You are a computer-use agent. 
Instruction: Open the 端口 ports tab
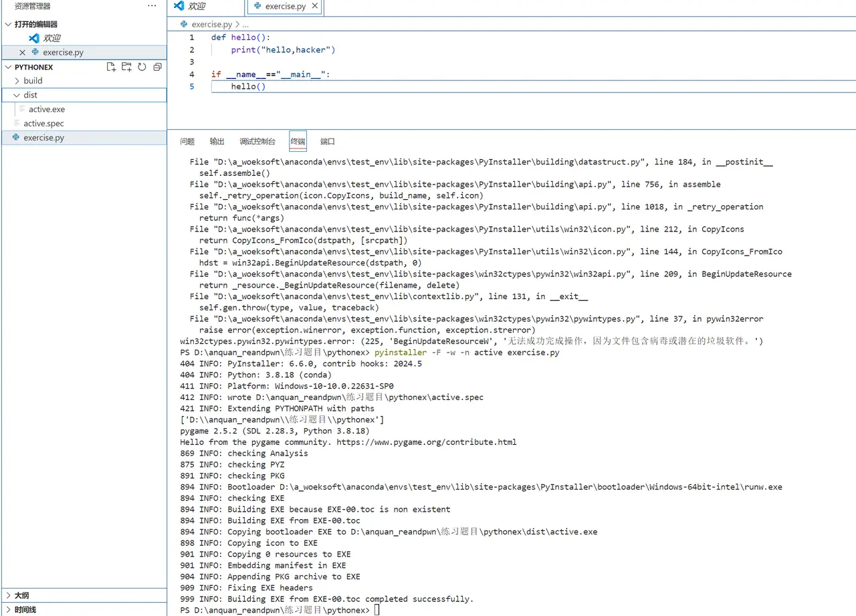click(x=328, y=142)
